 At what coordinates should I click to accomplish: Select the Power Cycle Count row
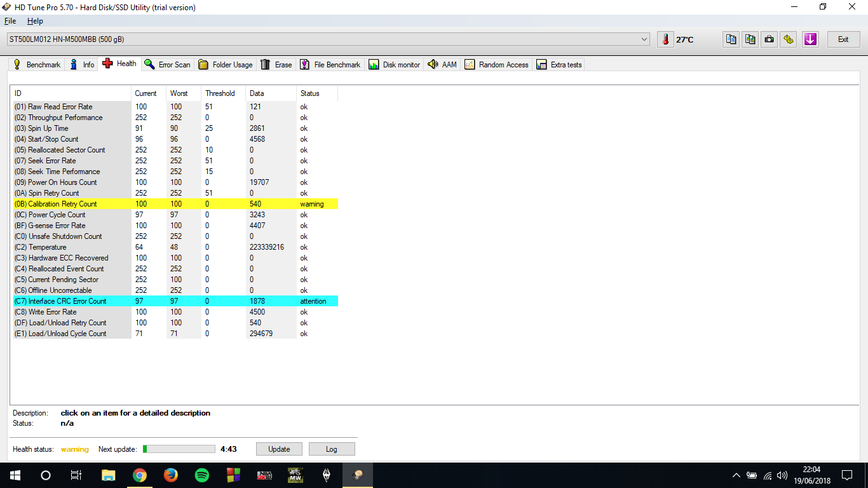click(x=175, y=215)
